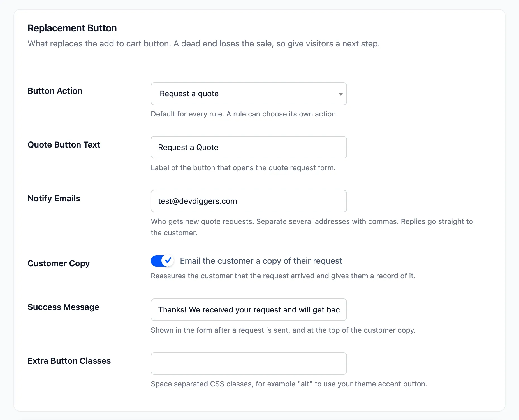
Task: Click the Quote Button Text field
Action: point(249,147)
